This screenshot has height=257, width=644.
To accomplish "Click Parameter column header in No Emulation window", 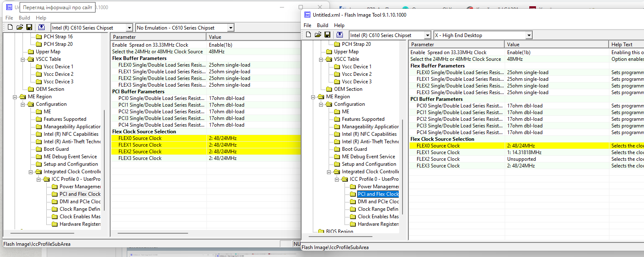I will pyautogui.click(x=159, y=37).
